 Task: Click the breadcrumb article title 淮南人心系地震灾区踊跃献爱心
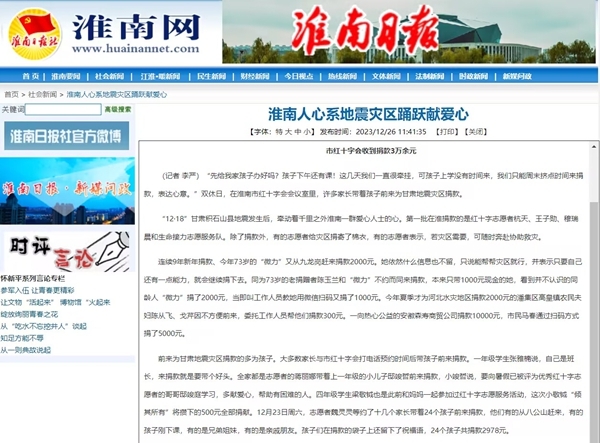point(117,94)
